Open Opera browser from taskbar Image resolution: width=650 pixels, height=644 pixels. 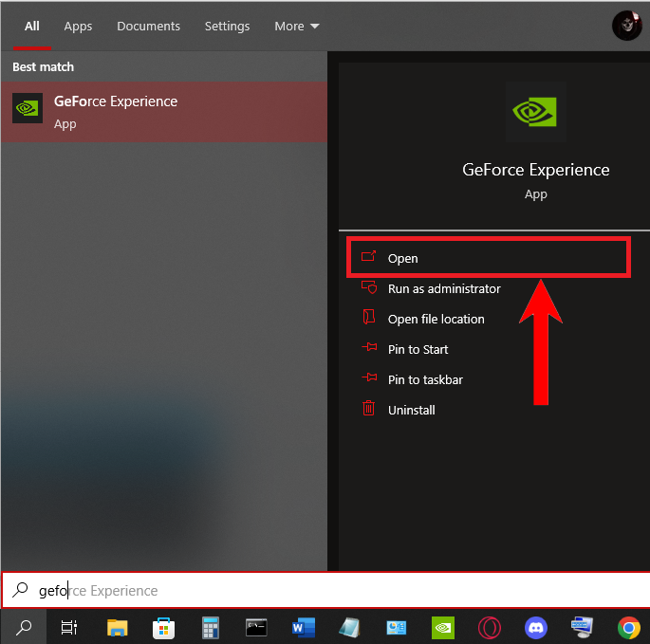click(490, 628)
